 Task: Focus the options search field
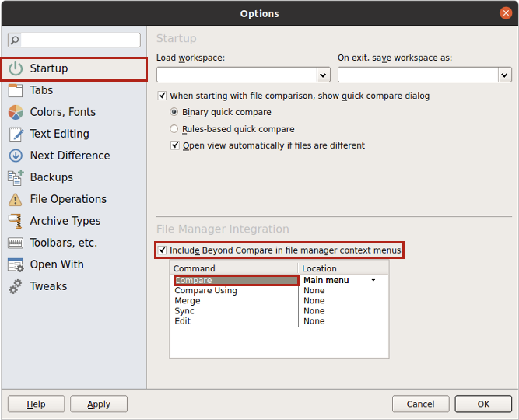pos(80,40)
